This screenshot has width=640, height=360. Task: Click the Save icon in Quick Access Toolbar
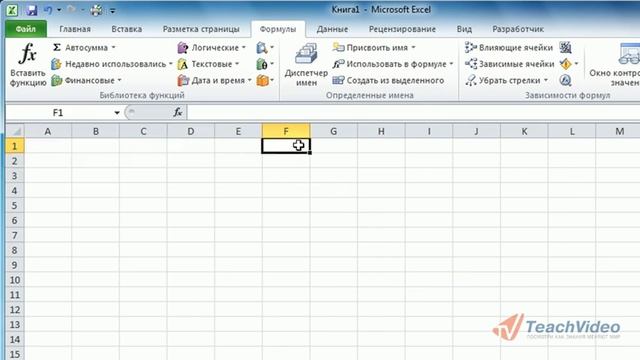(x=32, y=10)
